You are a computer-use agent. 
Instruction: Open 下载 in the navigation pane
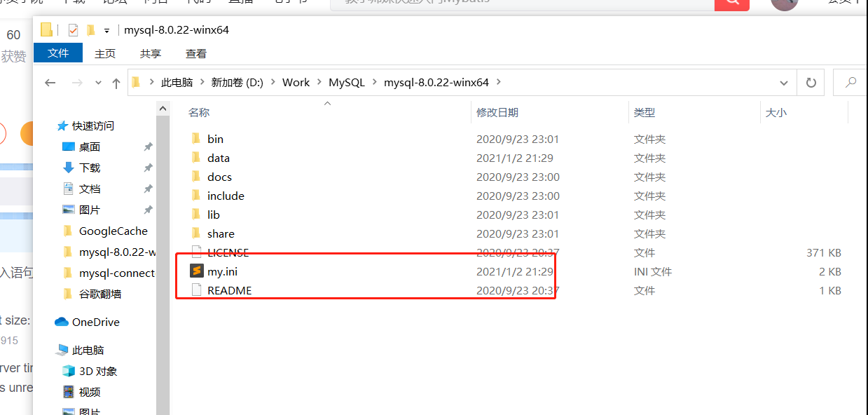tap(90, 168)
